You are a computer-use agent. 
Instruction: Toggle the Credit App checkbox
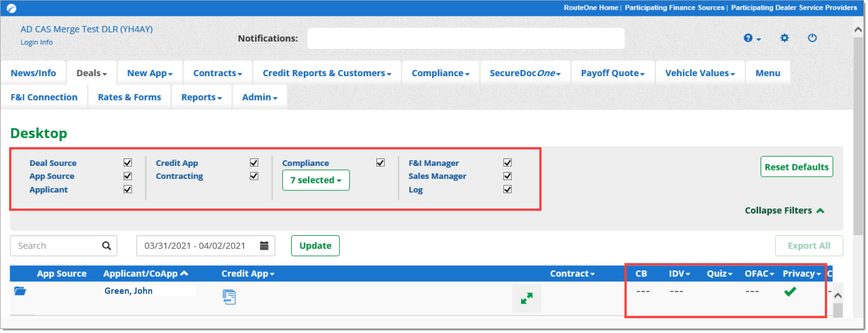[254, 163]
